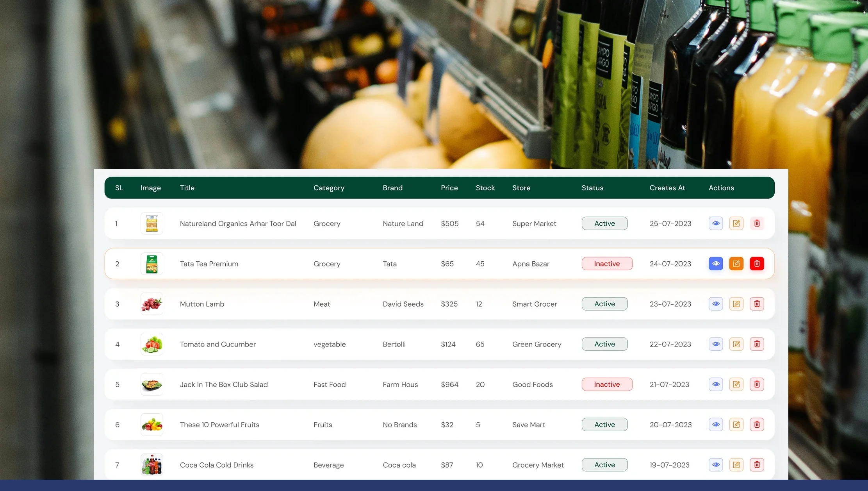This screenshot has height=491, width=868.
Task: Open These 10 Powerful Fruits title link
Action: (219, 424)
